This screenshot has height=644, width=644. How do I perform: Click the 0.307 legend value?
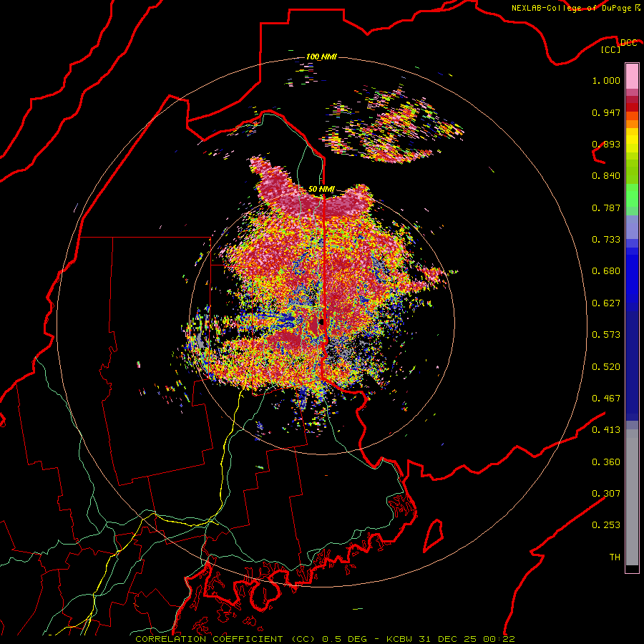coord(606,494)
